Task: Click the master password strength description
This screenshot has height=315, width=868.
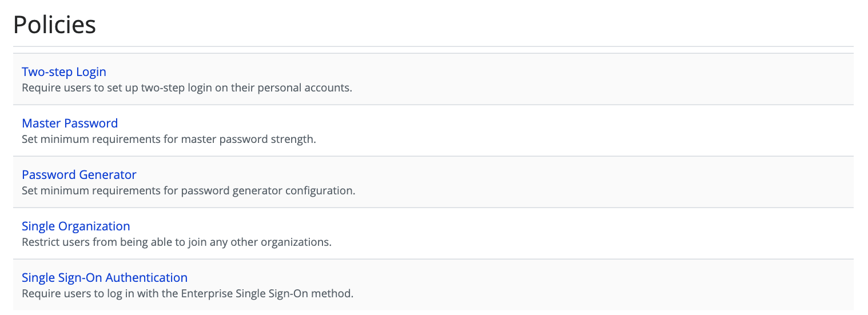Action: pos(169,139)
